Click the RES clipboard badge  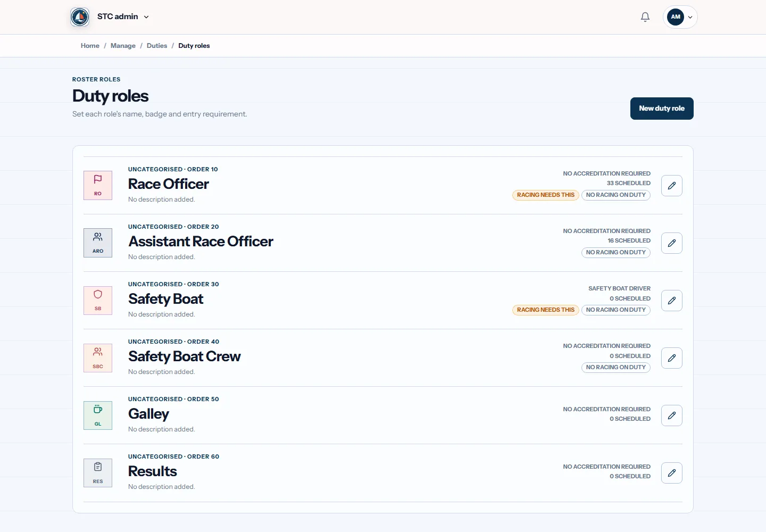(98, 473)
